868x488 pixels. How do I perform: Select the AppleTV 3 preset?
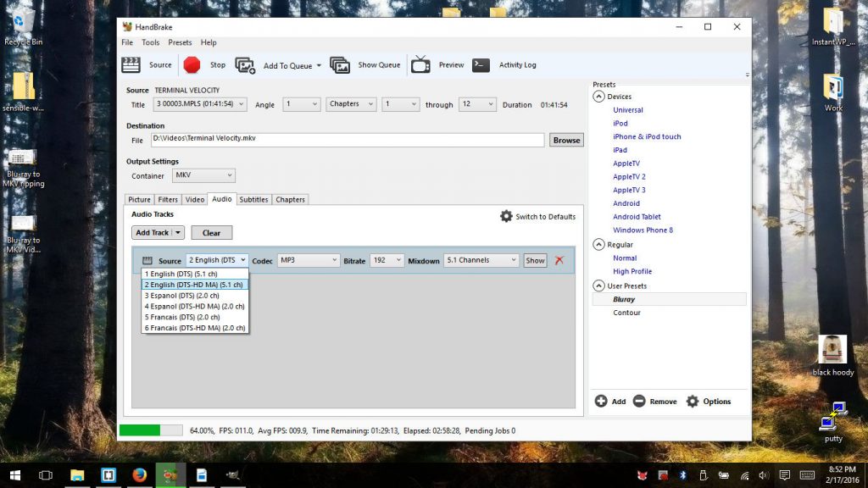pyautogui.click(x=629, y=190)
